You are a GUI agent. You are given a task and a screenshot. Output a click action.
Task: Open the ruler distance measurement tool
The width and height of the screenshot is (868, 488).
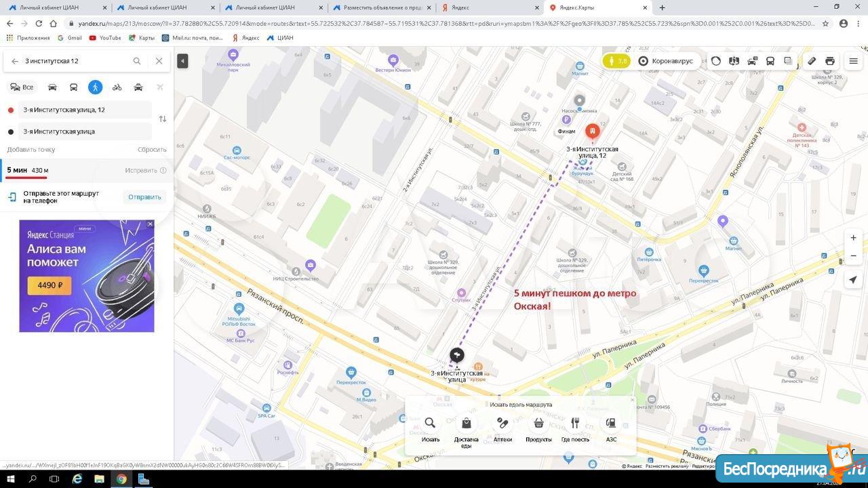(811, 61)
